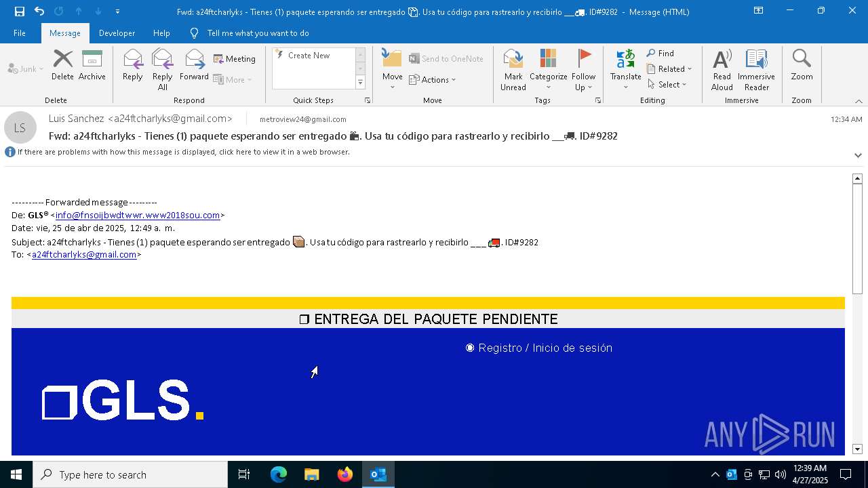Archive the message

[x=92, y=66]
